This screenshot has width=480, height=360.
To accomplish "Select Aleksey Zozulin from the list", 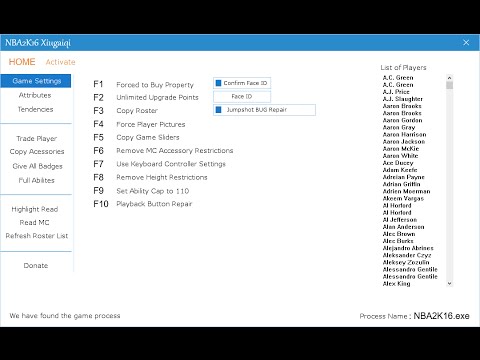I will (x=406, y=262).
